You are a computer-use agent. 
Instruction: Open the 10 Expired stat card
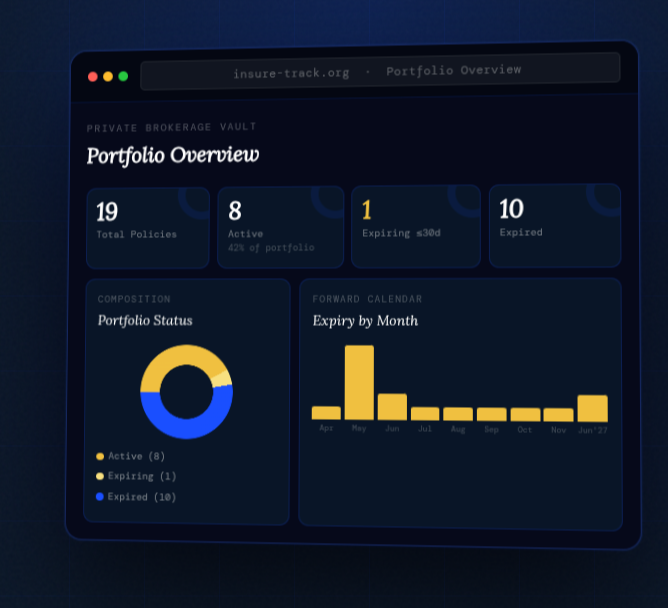coord(555,225)
